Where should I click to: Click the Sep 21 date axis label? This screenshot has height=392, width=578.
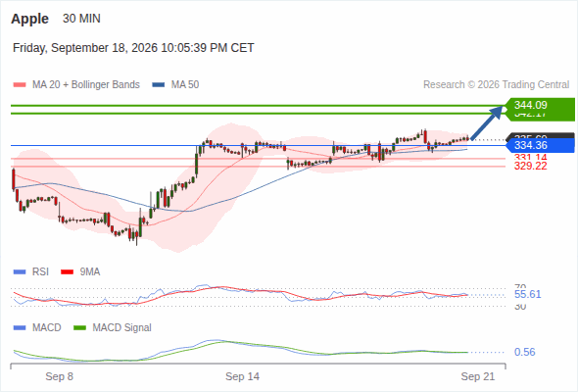pos(478,376)
